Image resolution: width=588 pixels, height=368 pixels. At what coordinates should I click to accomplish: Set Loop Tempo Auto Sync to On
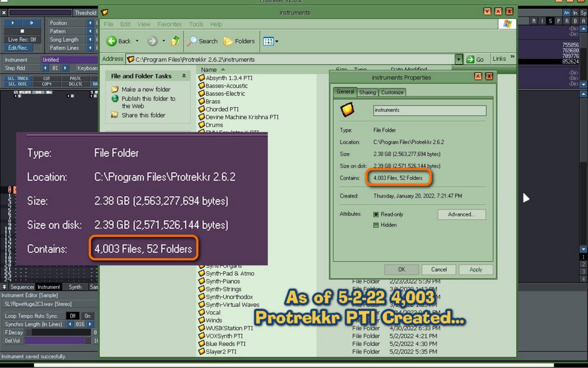coord(87,316)
